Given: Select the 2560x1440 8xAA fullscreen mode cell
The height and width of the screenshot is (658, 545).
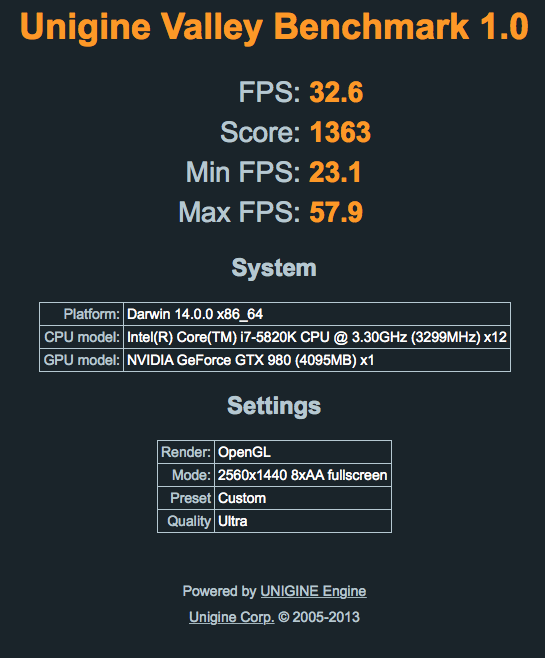Looking at the screenshot, I should tap(303, 475).
